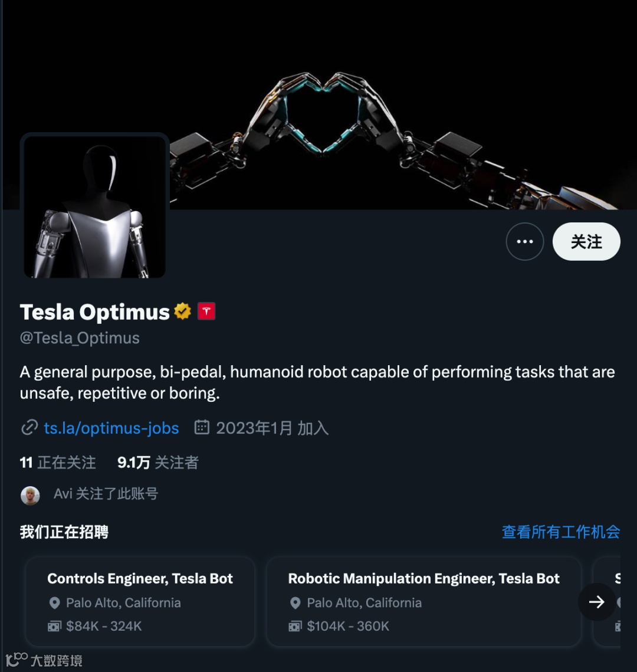Click location pin on Controls Engineer card
Viewport: 637px width, 672px height.
point(54,603)
